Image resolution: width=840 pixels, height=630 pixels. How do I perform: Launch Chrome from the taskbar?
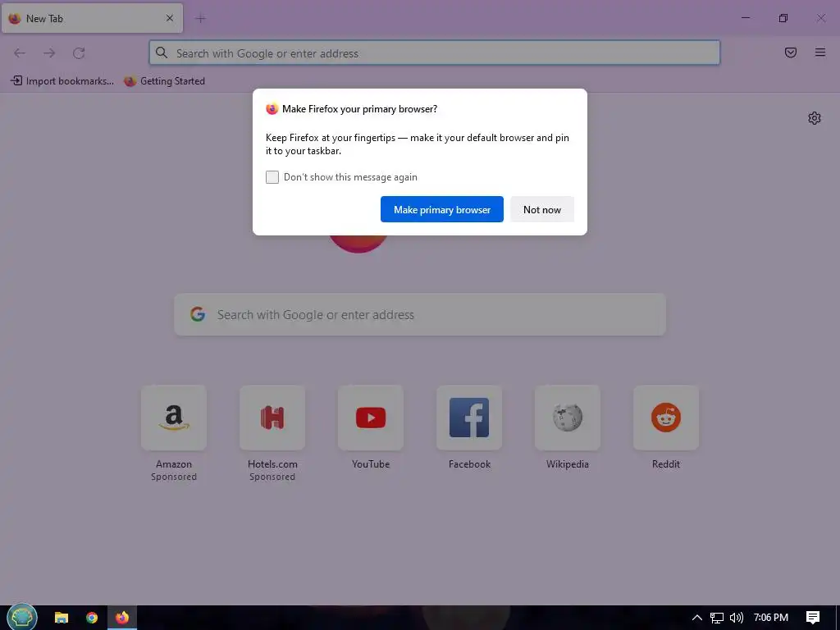92,618
